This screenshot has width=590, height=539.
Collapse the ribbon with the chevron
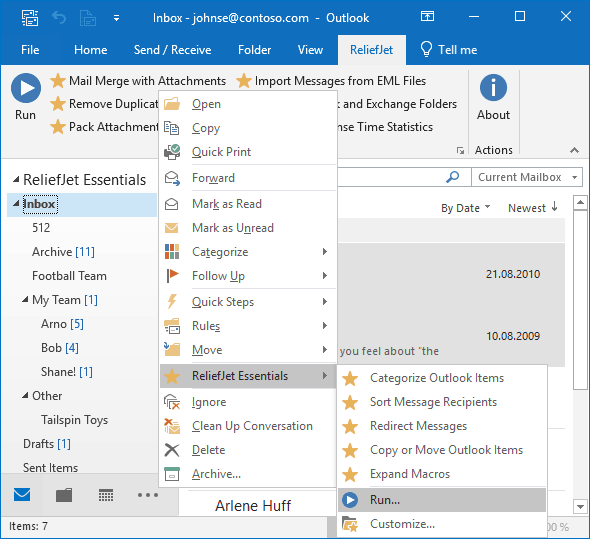pos(574,150)
